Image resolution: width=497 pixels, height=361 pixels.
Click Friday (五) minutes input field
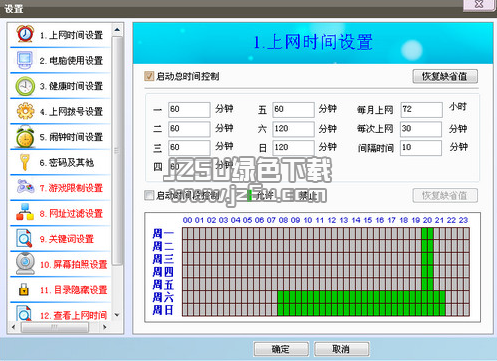coord(293,109)
